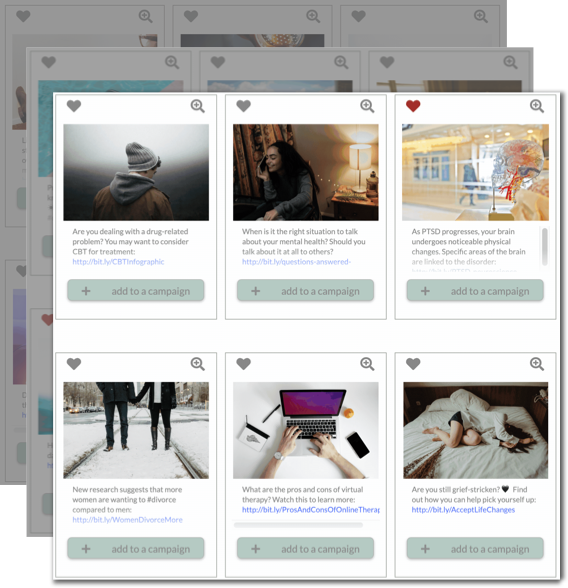Favorite the mental health talk post heart
The image size is (568, 588).
(243, 106)
